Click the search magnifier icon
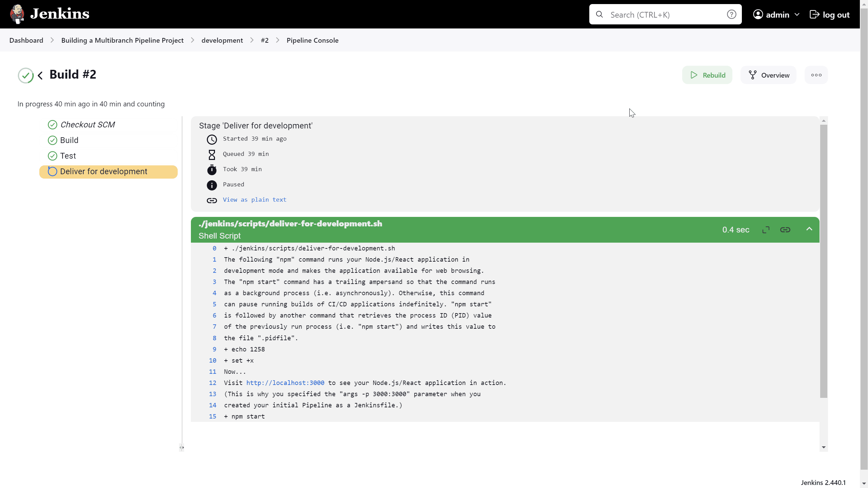Image resolution: width=868 pixels, height=488 pixels. [x=599, y=14]
